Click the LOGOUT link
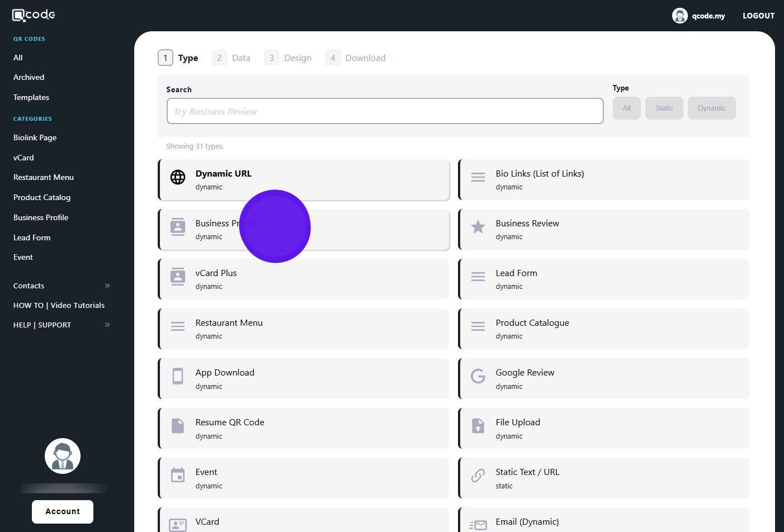The height and width of the screenshot is (532, 784). (x=758, y=16)
